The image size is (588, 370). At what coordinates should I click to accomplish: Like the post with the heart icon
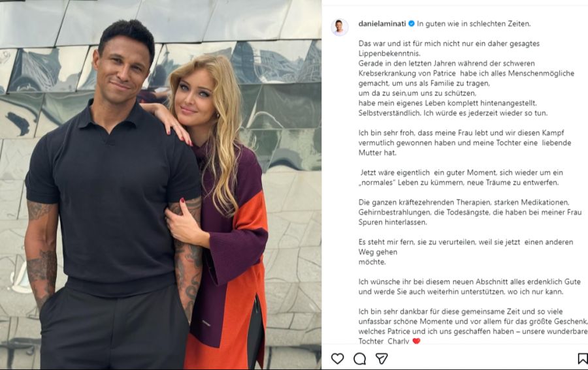(x=337, y=358)
